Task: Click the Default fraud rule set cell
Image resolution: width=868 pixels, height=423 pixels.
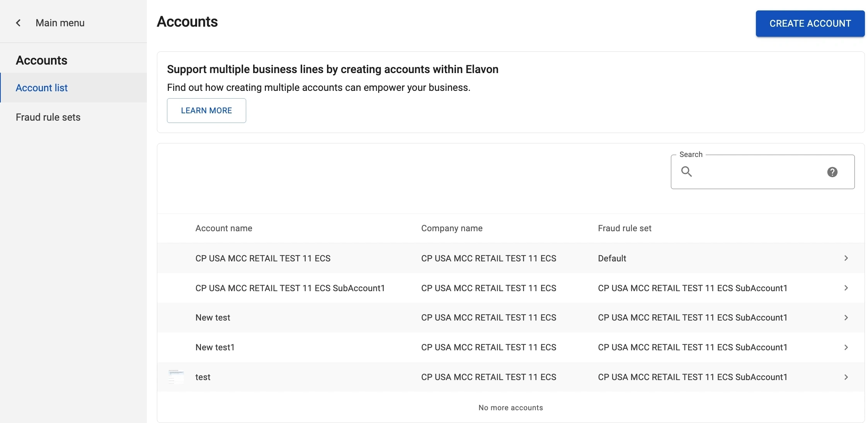Action: click(x=612, y=258)
